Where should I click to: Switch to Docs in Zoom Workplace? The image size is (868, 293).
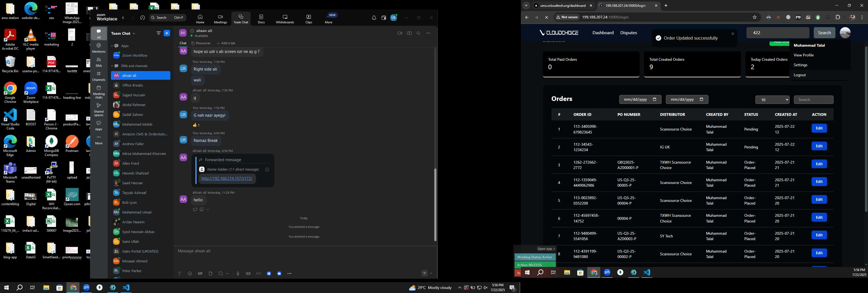(261, 19)
